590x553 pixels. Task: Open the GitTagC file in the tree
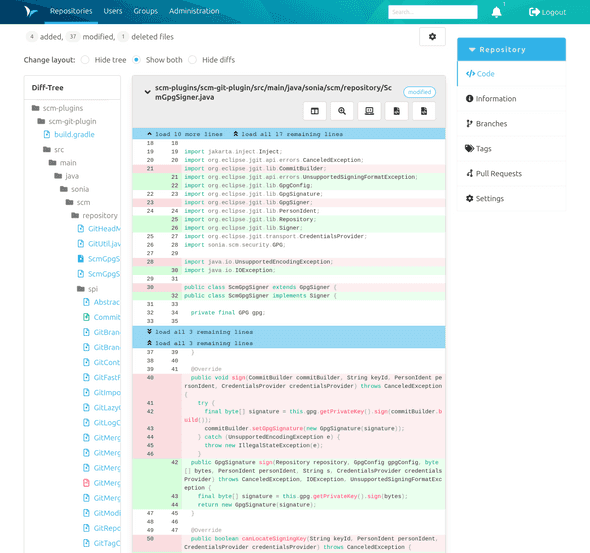click(101, 543)
